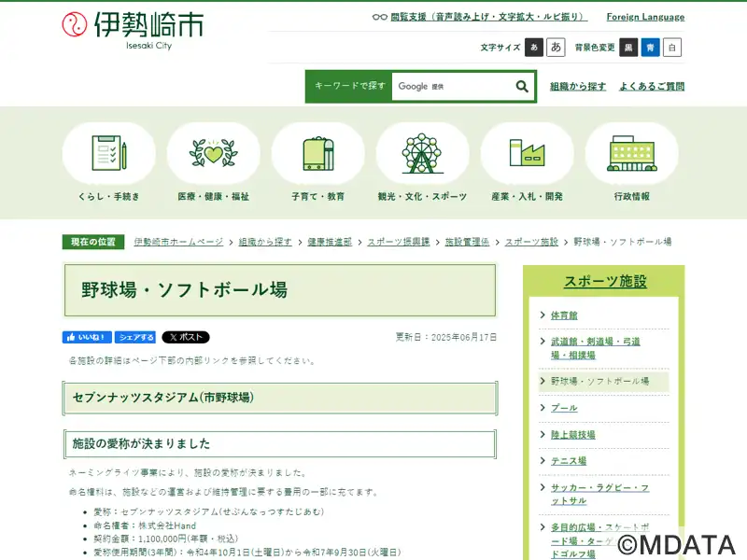The width and height of the screenshot is (747, 560).
Task: Select the larger text size あ button
Action: point(556,48)
